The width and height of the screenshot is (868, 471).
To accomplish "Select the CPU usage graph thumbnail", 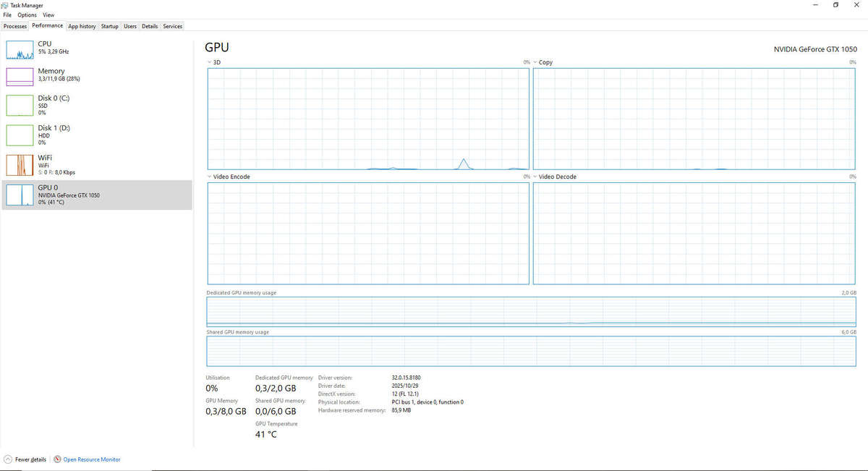I will tap(20, 50).
